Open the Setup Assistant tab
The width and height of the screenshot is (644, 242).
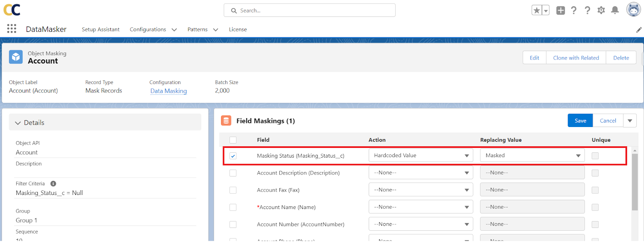tap(101, 29)
